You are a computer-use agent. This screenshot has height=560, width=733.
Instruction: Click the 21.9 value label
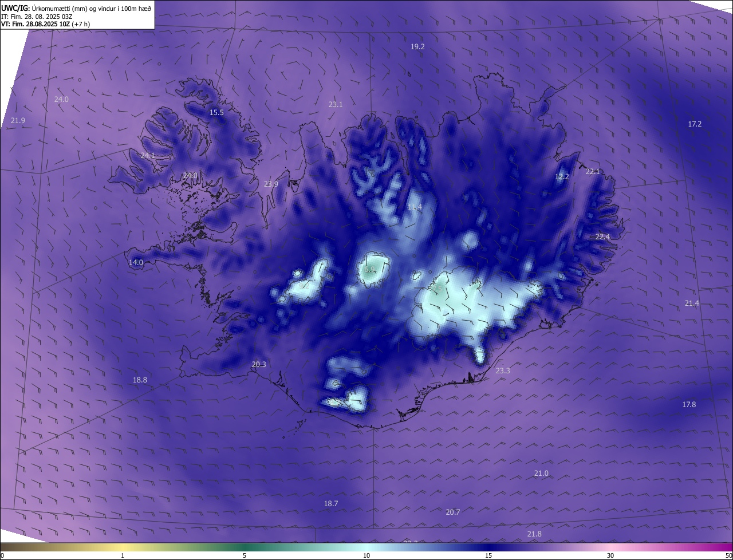(18, 121)
